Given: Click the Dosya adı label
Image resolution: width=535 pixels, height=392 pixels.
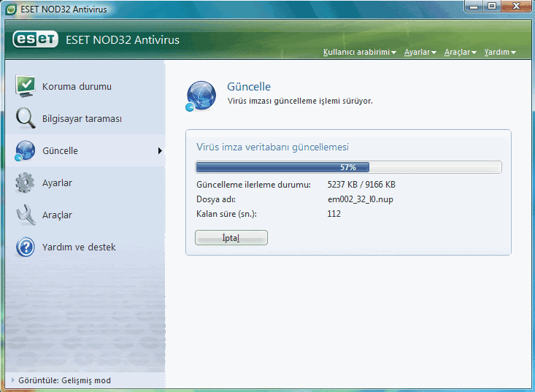Looking at the screenshot, I should [x=216, y=199].
